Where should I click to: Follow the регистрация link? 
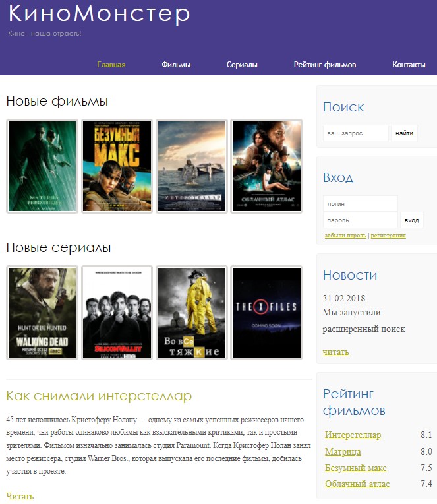tap(388, 236)
